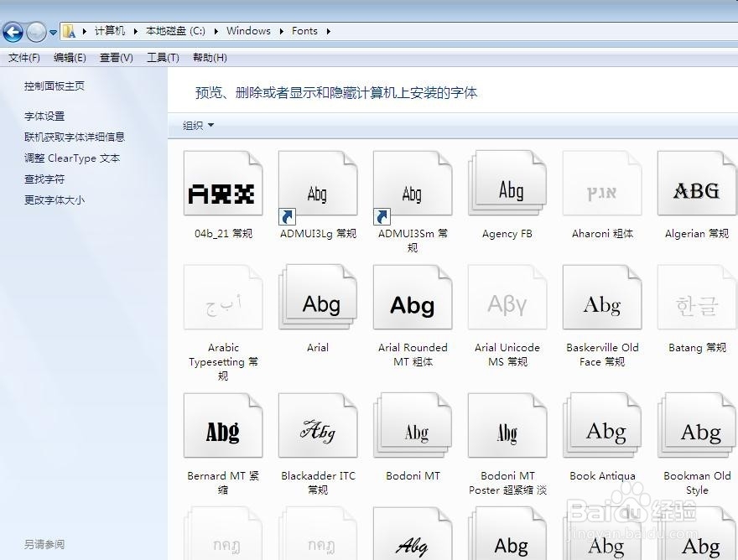This screenshot has height=560, width=738.
Task: Expand arrow after 计算机 in address bar
Action: (136, 31)
